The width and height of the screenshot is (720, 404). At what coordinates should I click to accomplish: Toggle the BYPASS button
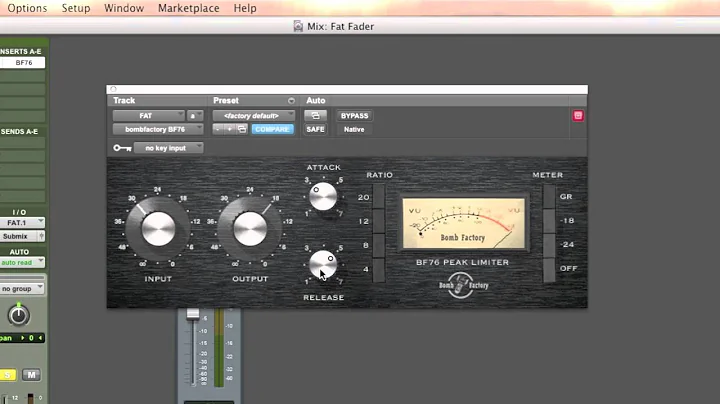pos(354,116)
